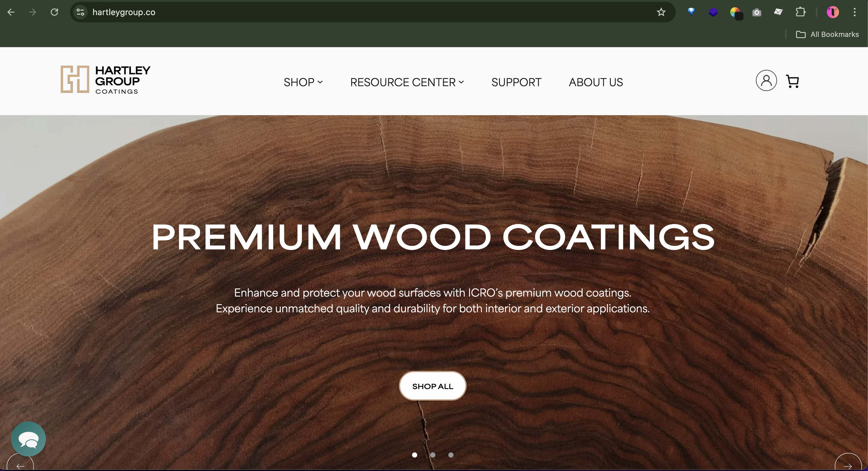Screen dimensions: 868x471
Task: Open the white tag-shaped extension icon
Action: pyautogui.click(x=778, y=12)
